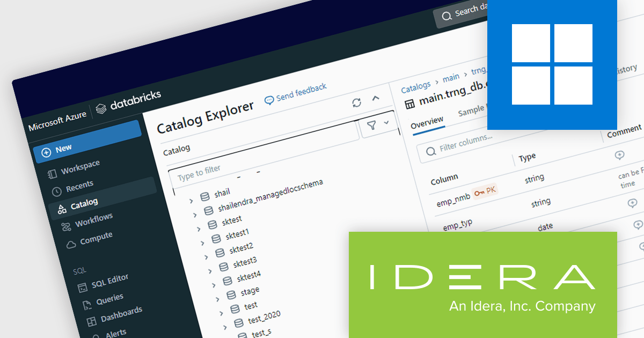Select shailendra_managedlocschema in the tree

coord(271,196)
